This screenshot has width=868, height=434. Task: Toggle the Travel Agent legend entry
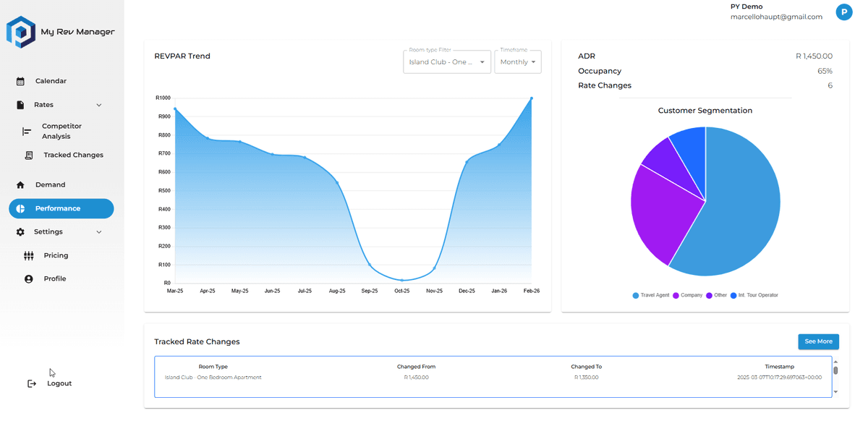tap(650, 295)
